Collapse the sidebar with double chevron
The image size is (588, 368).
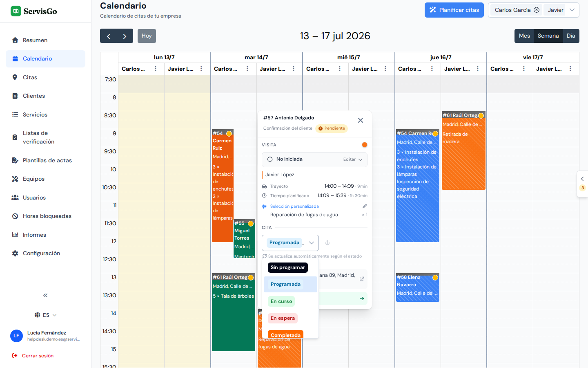pos(45,295)
